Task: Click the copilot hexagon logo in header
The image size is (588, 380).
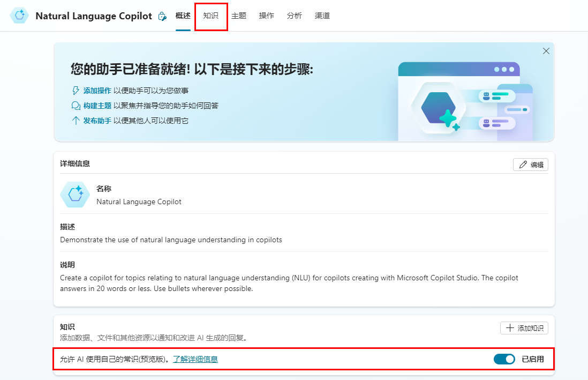Action: 19,16
